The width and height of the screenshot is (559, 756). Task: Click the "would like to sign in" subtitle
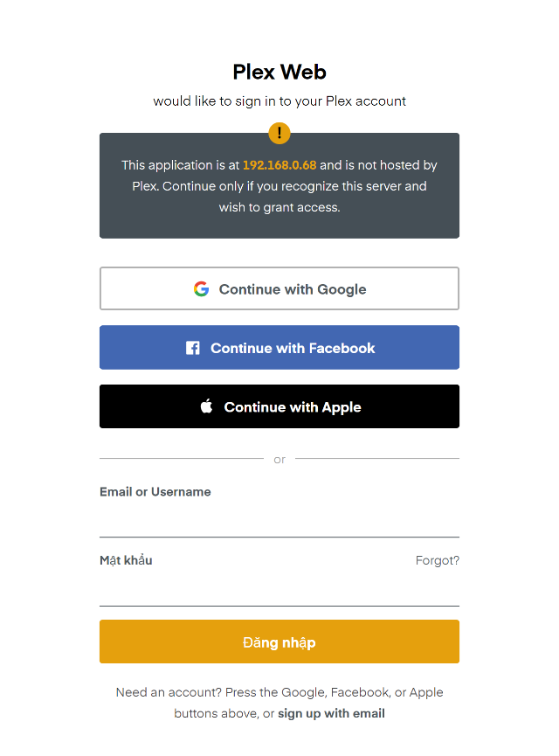click(x=279, y=101)
